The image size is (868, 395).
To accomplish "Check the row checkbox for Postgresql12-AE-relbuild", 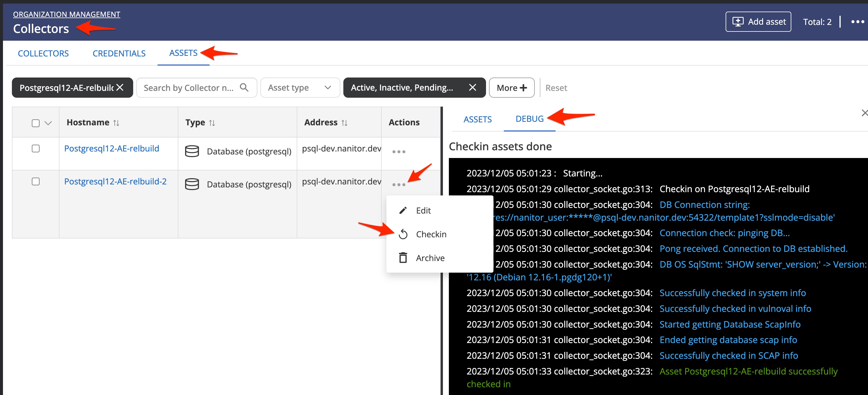I will pyautogui.click(x=35, y=148).
